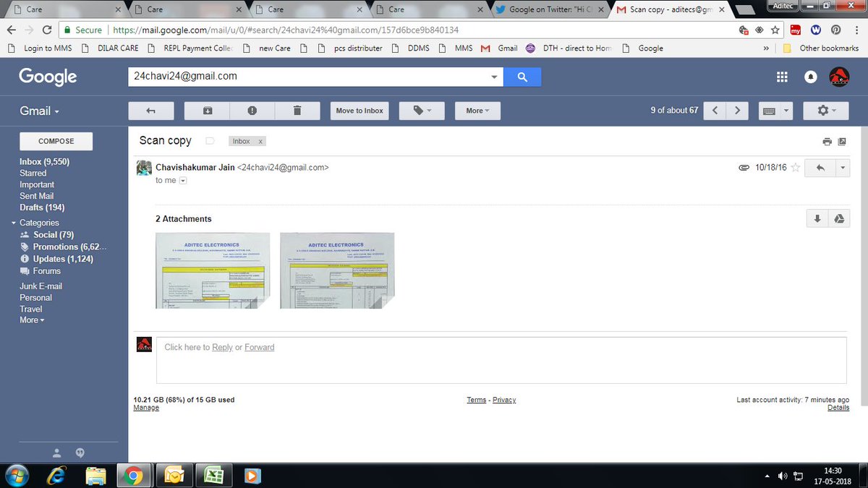Click the Reply link in reply box

(x=222, y=347)
